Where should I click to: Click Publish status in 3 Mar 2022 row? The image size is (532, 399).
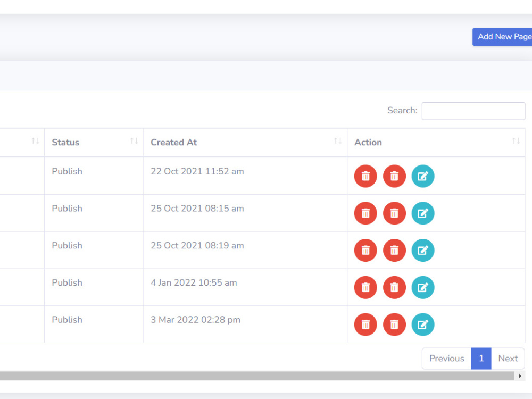(x=67, y=320)
